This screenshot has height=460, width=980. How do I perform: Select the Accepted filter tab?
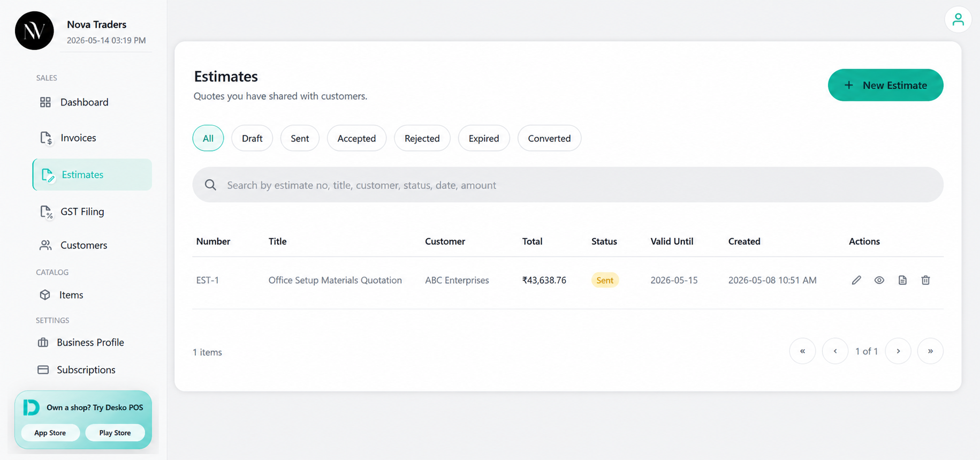(x=356, y=138)
